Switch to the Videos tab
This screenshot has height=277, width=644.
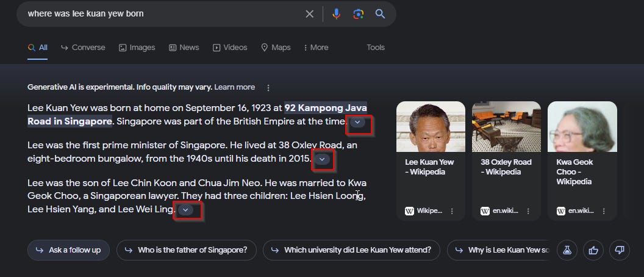coord(230,48)
